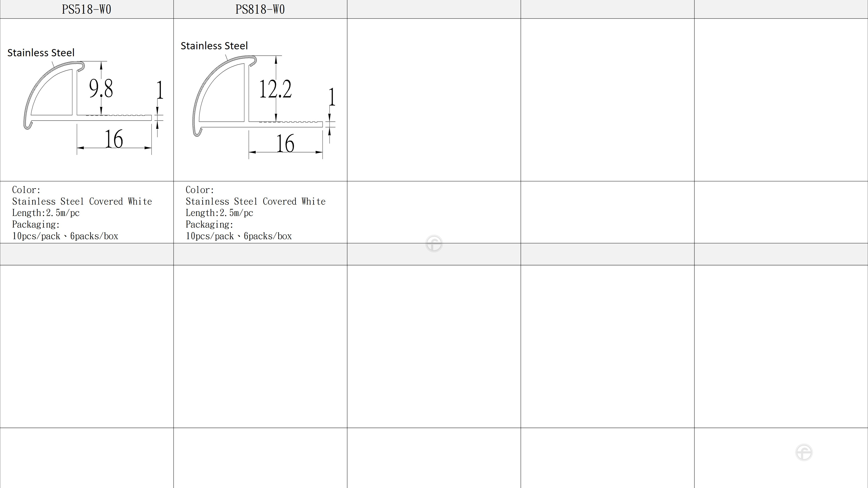The height and width of the screenshot is (488, 868).
Task: Click the Stainless Steel label in PS818-W0 drawing
Action: (x=214, y=46)
